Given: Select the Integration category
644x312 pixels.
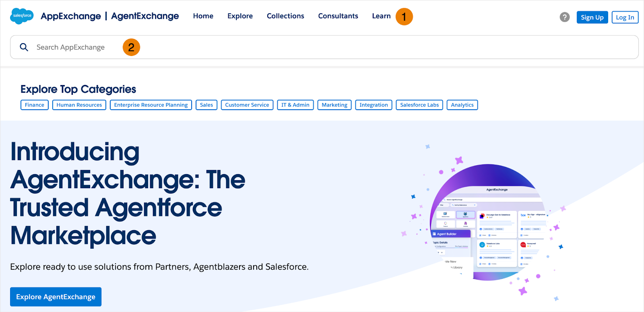Looking at the screenshot, I should click(374, 105).
